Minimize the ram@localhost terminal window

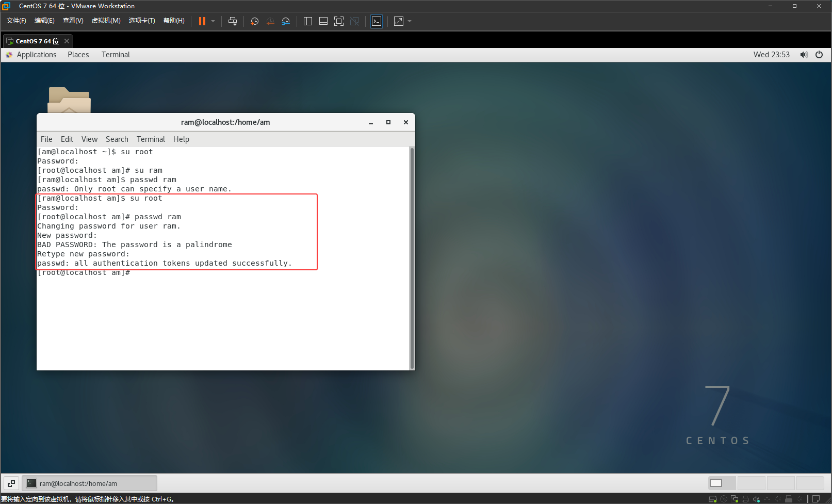371,122
